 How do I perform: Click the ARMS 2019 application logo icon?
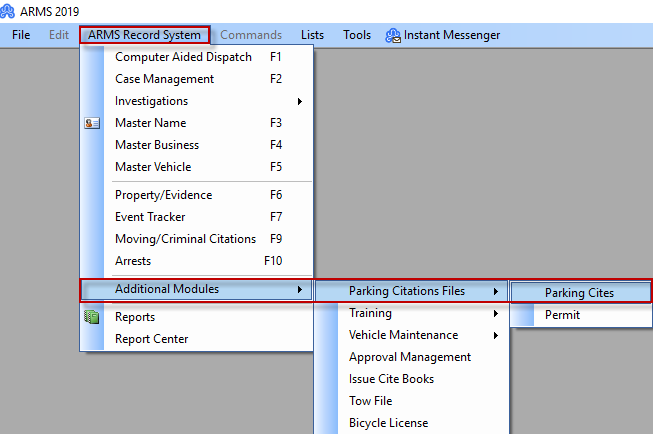[7, 11]
